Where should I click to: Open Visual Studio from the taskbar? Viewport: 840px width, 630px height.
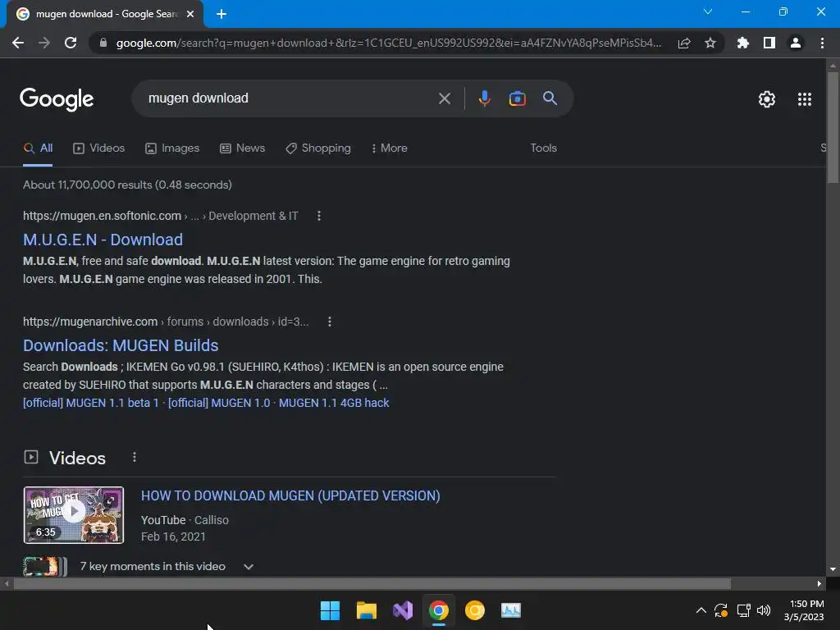(402, 610)
